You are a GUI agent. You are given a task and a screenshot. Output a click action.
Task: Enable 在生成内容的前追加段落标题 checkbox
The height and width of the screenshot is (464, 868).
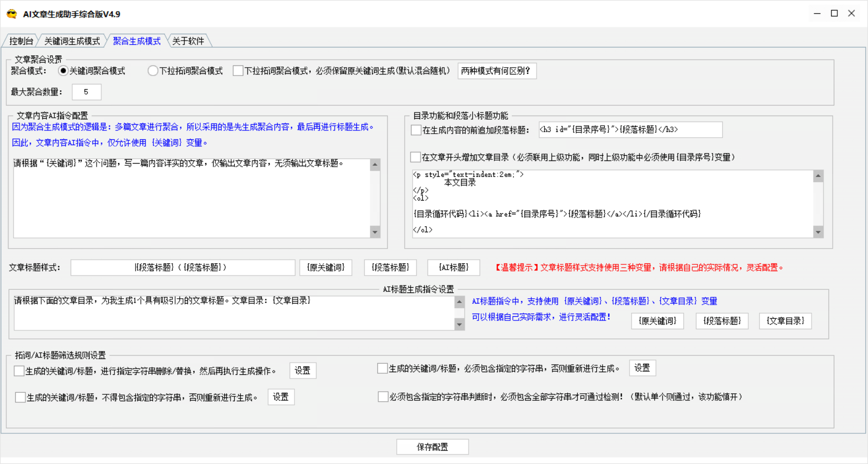point(416,130)
